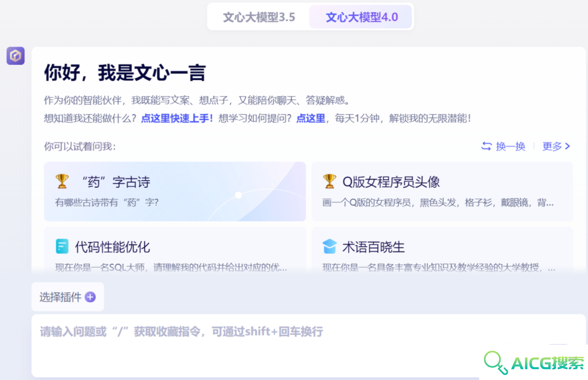This screenshot has height=380, width=588.
Task: Click the text 有哪些古诗带有"药"字?
Action: click(107, 203)
